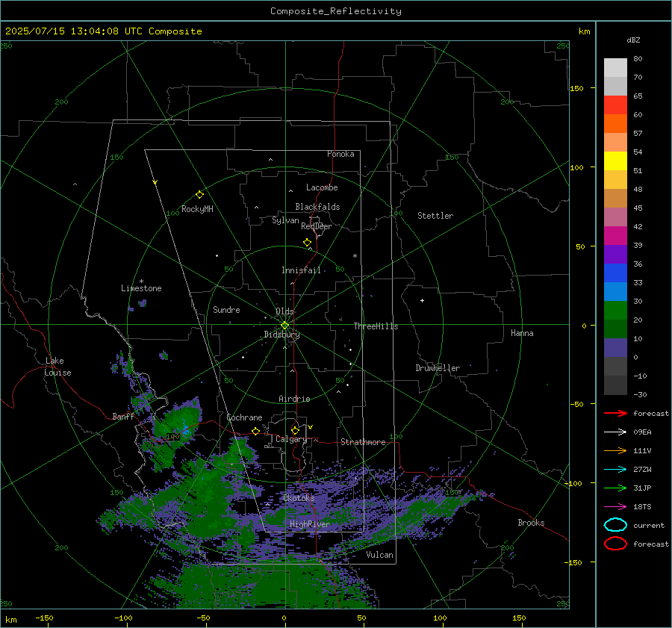Screen dimensions: 672x628
Task: Click the orange 111V arrow in legend
Action: click(615, 450)
